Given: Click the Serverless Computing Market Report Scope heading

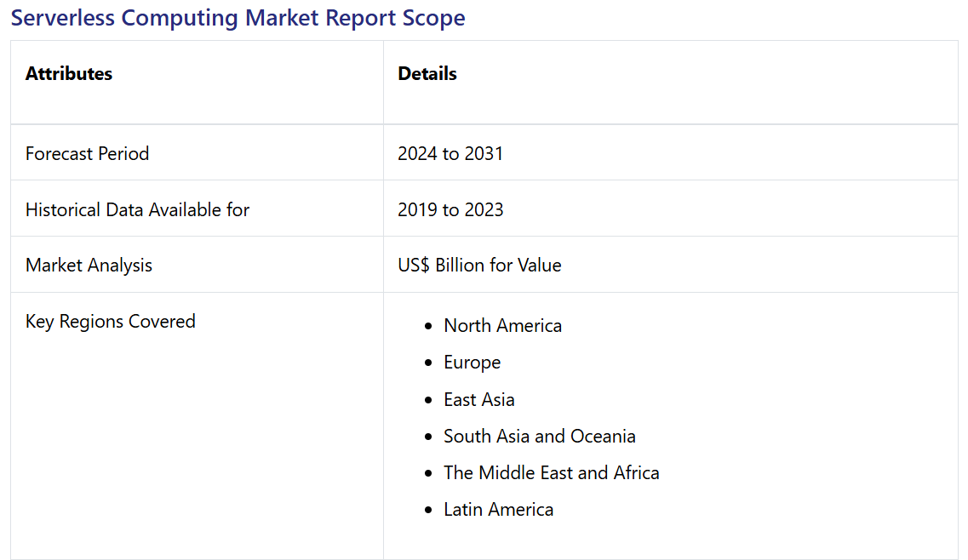Looking at the screenshot, I should point(238,18).
